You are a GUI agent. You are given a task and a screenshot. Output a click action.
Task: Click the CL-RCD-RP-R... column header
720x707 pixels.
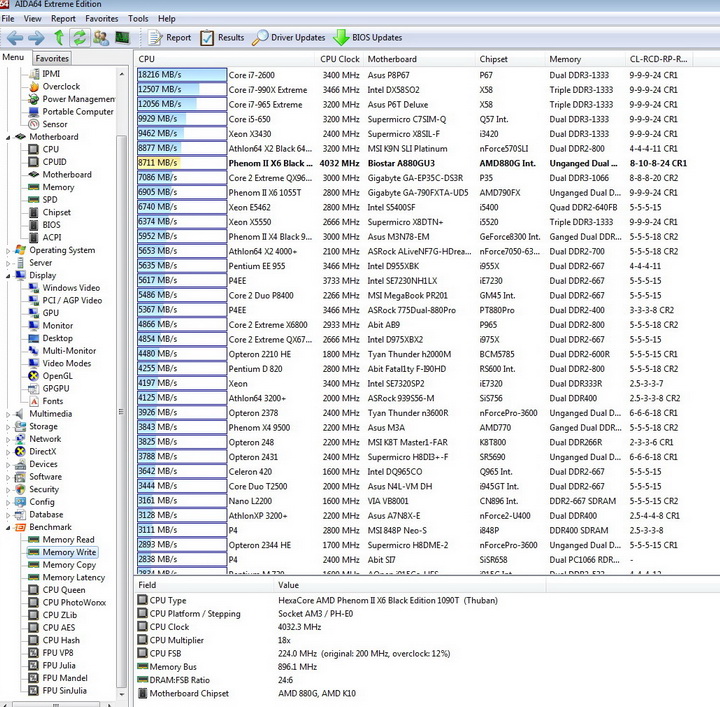click(x=659, y=59)
